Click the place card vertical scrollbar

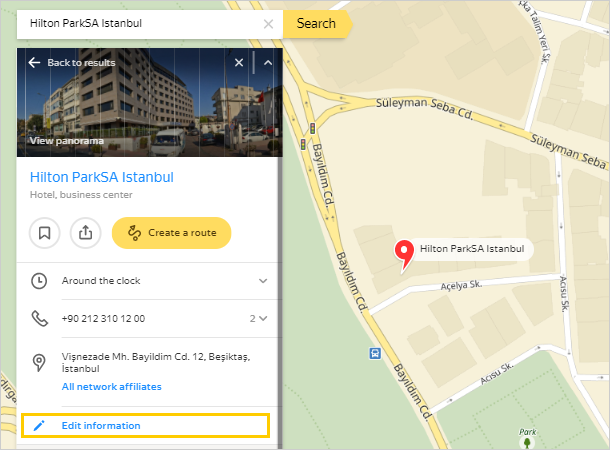tap(280, 303)
